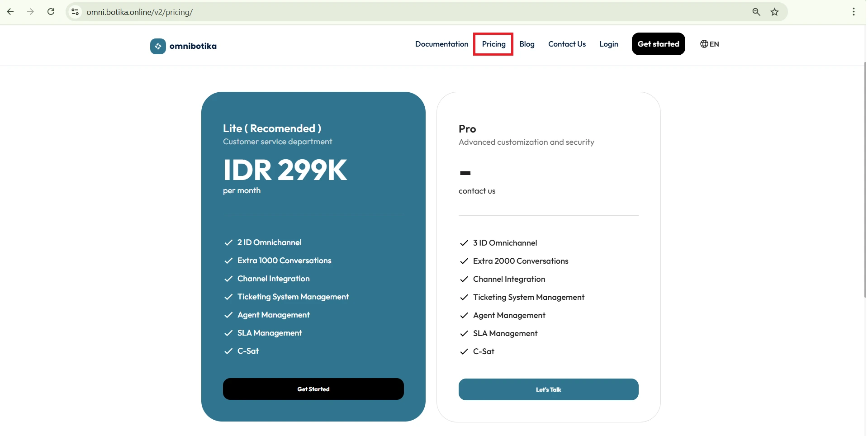
Task: Click Let's Talk in Pro plan
Action: coord(548,389)
